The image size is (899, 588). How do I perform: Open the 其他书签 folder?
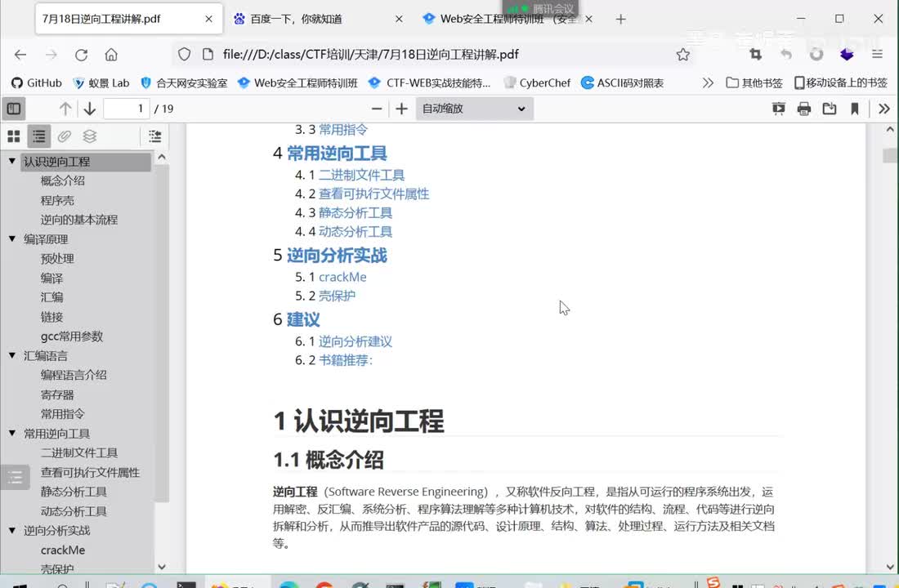coord(754,83)
